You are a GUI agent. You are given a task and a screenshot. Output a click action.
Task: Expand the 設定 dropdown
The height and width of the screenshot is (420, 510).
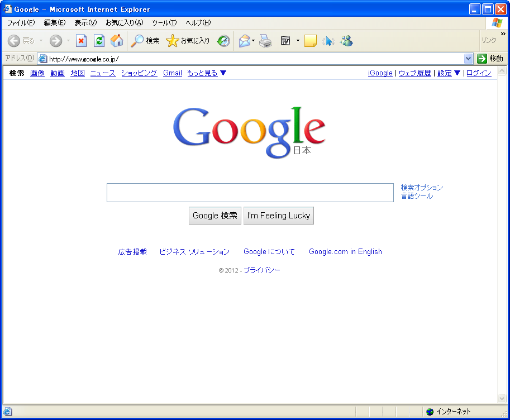click(457, 73)
